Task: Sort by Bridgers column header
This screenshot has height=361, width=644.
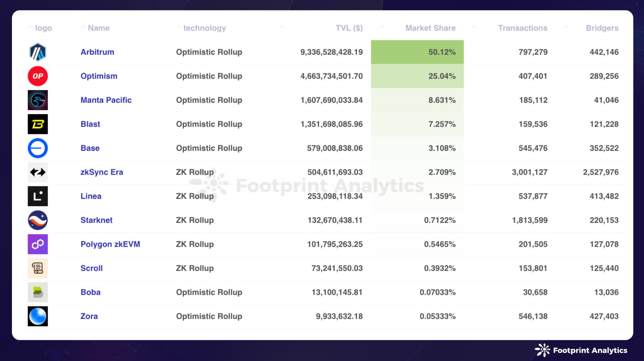Action: [602, 28]
